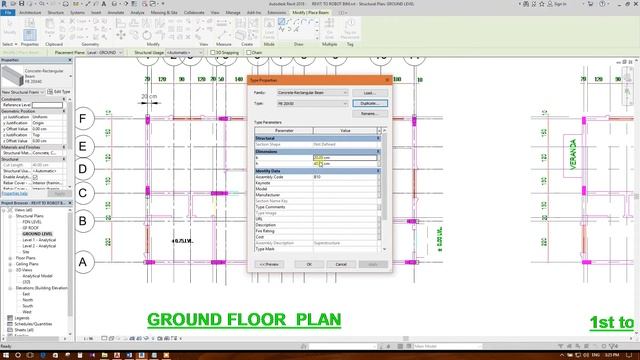Select the North elevation view
Viewport: 640px width, 360px height.
click(28, 300)
